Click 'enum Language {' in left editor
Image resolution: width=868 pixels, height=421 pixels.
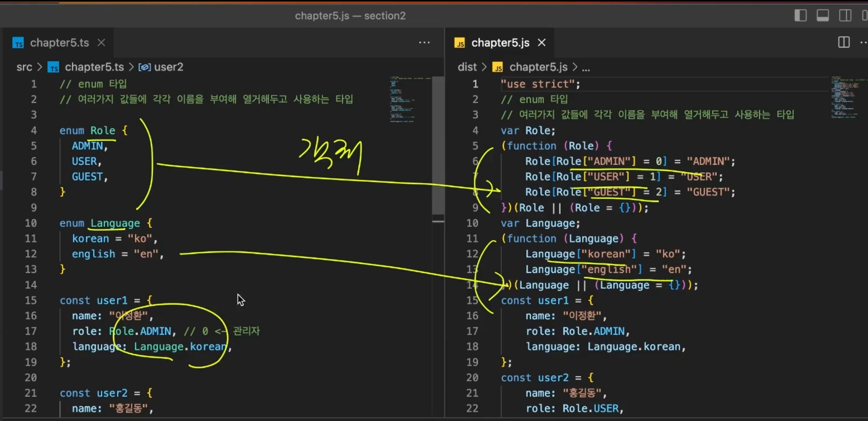(x=106, y=223)
